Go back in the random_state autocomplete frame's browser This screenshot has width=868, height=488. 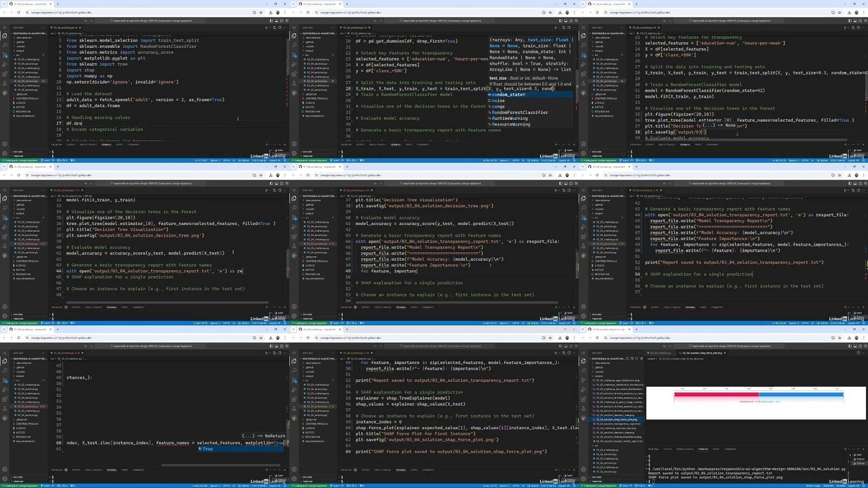click(x=293, y=12)
